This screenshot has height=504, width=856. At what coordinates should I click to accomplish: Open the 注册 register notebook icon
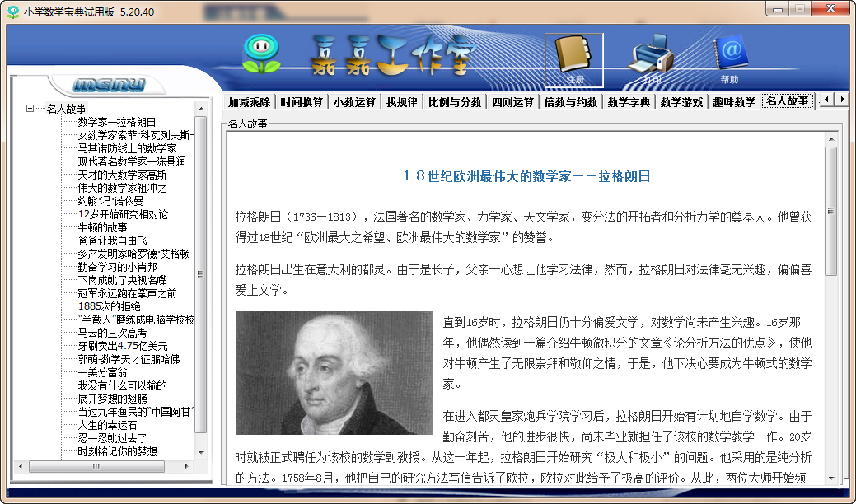[x=574, y=61]
